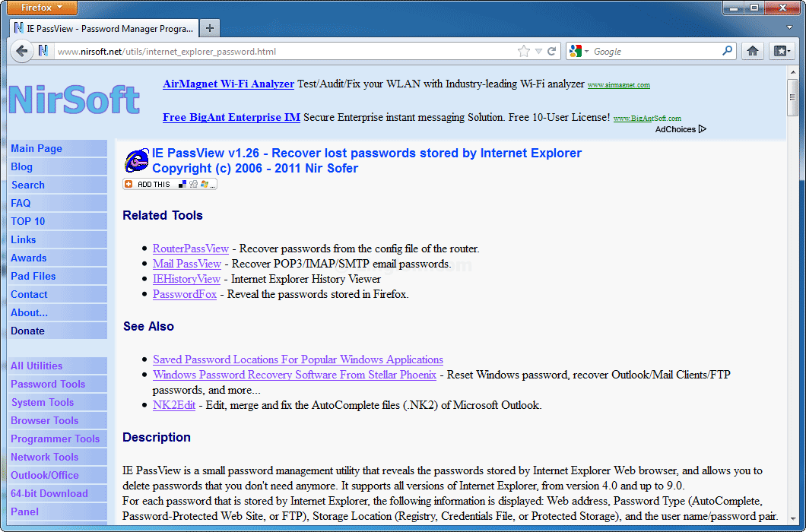The height and width of the screenshot is (532, 806).
Task: Click the page scrollbar up arrow
Action: pos(792,73)
